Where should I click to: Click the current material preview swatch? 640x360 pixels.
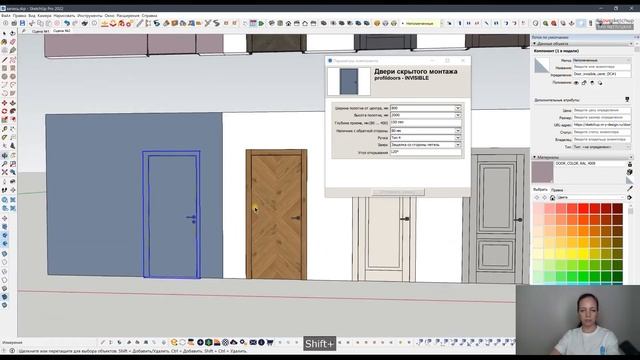point(542,172)
